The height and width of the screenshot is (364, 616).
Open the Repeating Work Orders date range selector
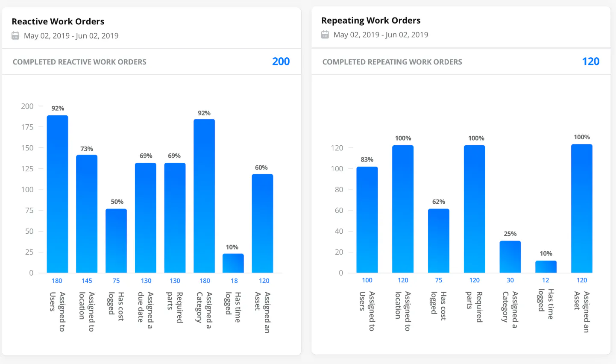coord(381,35)
